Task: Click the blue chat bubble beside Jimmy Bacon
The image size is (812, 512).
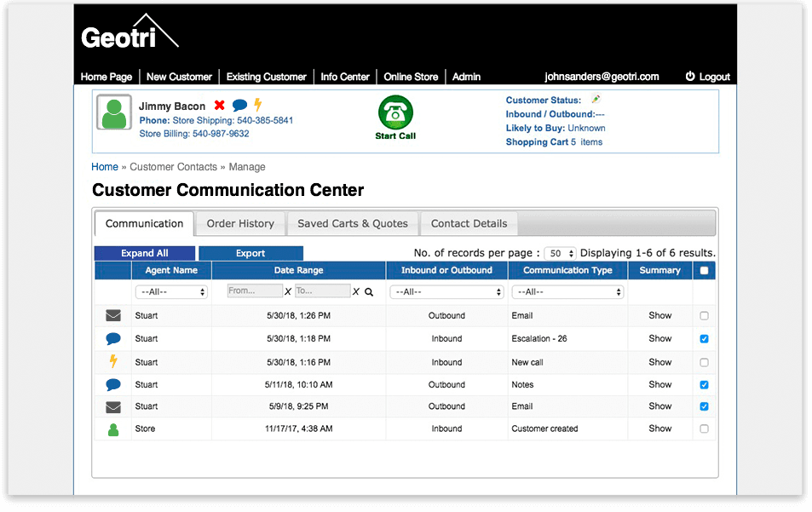Action: point(239,106)
